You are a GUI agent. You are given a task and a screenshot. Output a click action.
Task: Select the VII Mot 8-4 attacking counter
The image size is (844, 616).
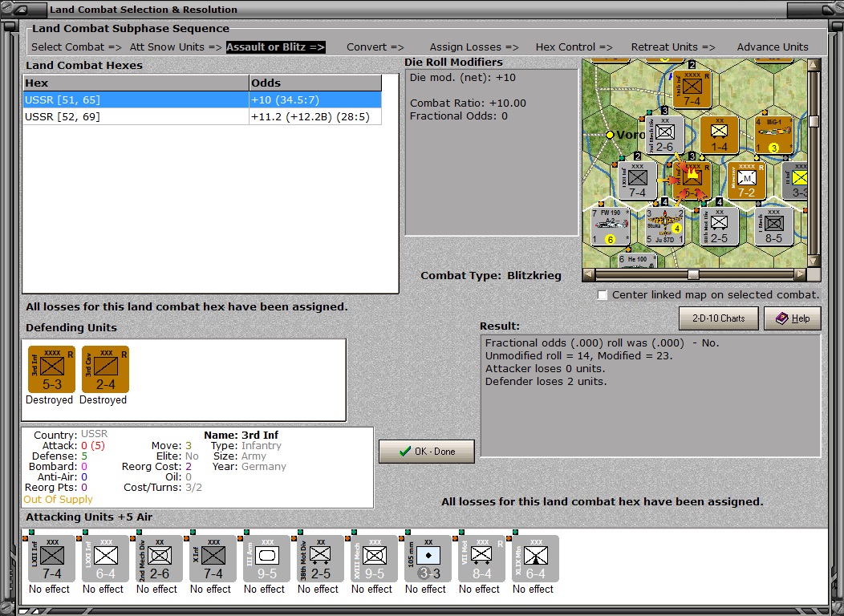pyautogui.click(x=481, y=558)
